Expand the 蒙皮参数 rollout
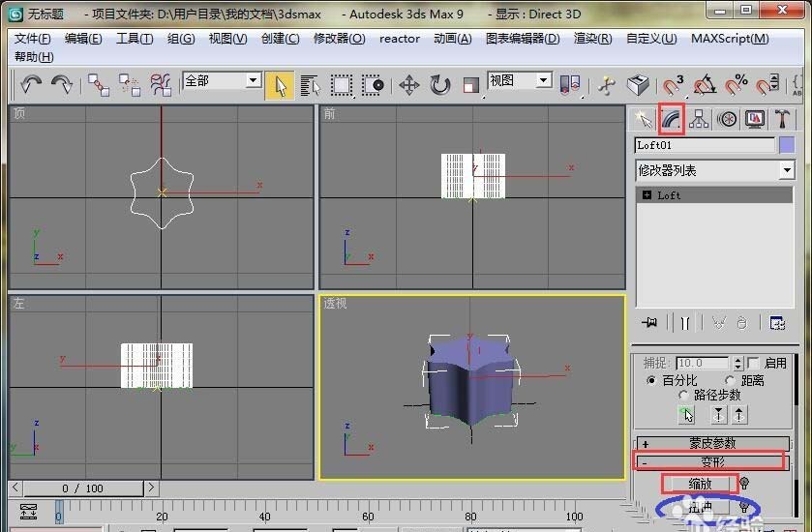 [x=712, y=443]
